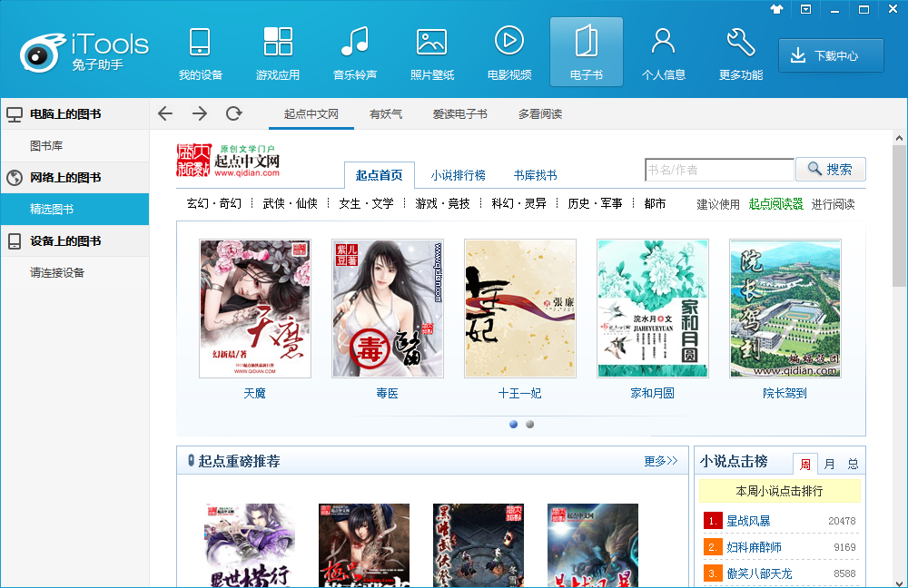Image resolution: width=908 pixels, height=588 pixels.
Task: Select 网络上的图书 in sidebar
Action: point(74,178)
